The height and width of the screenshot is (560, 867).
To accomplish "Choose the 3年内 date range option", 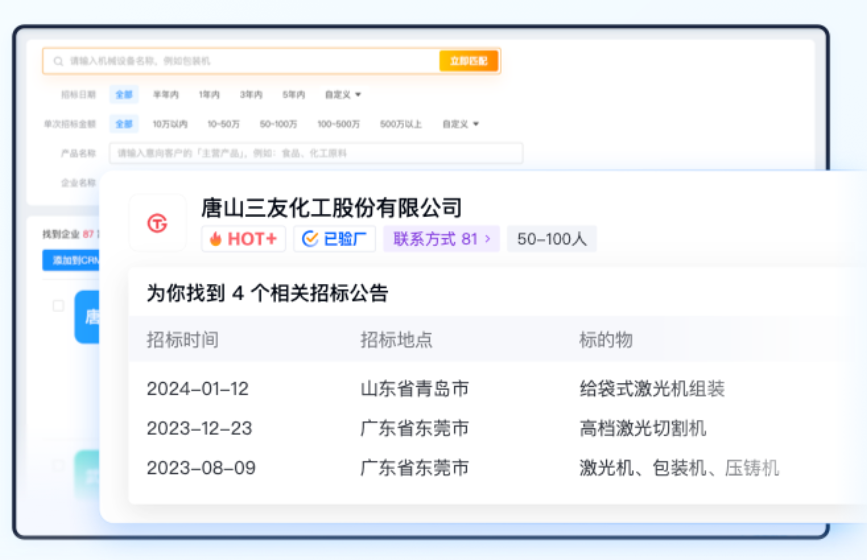I will click(250, 95).
